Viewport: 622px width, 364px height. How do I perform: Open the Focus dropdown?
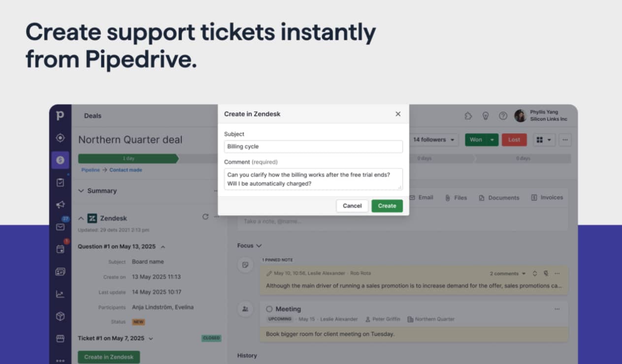(x=249, y=245)
